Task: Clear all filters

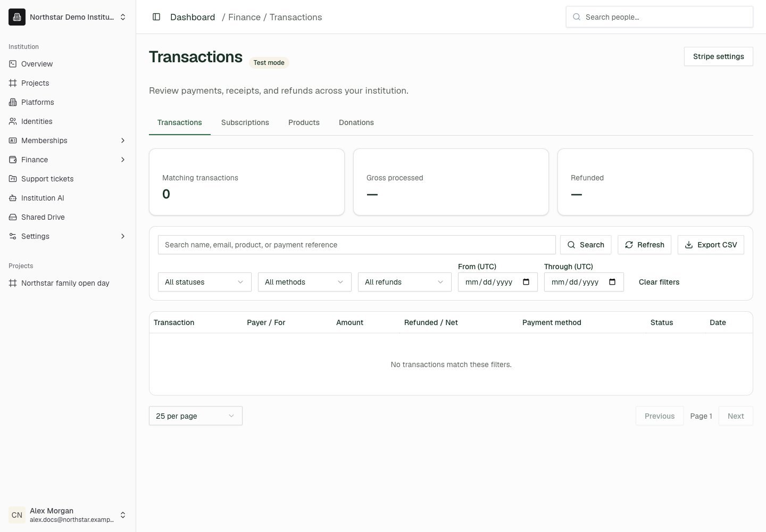Action: tap(659, 282)
